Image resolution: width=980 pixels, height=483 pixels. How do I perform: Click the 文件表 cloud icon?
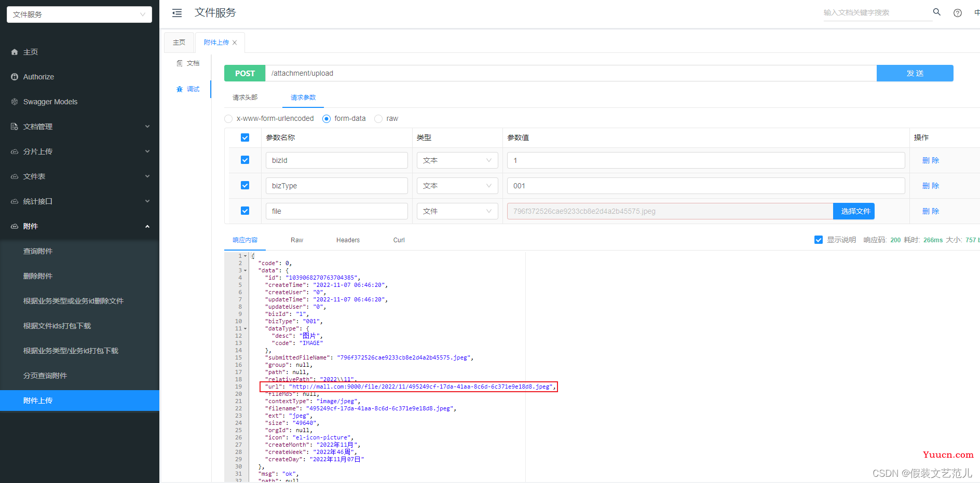coord(15,176)
